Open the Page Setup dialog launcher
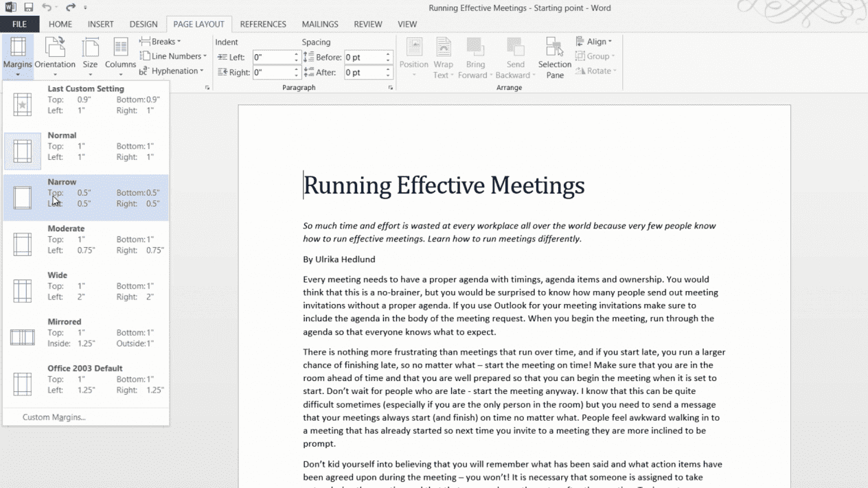The image size is (868, 488). (207, 88)
